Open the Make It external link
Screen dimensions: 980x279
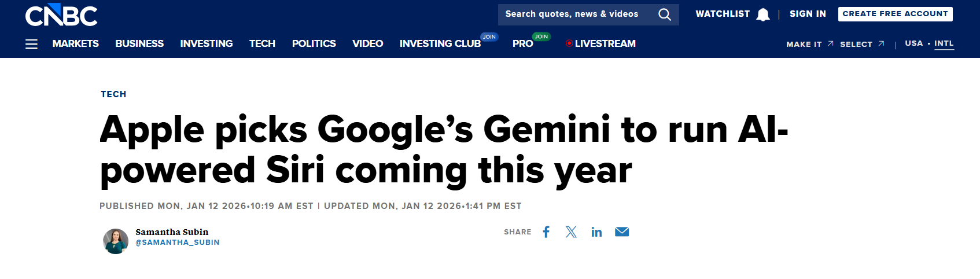809,44
